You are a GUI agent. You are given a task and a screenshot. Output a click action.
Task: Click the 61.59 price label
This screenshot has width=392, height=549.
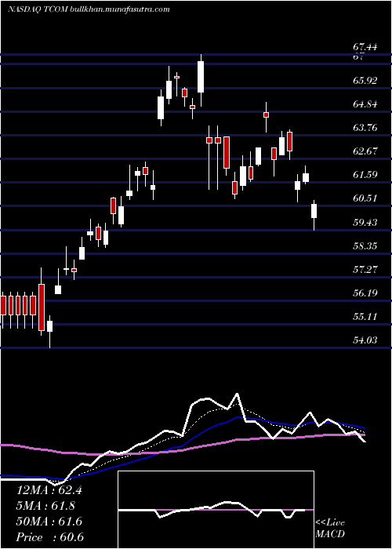coord(365,175)
